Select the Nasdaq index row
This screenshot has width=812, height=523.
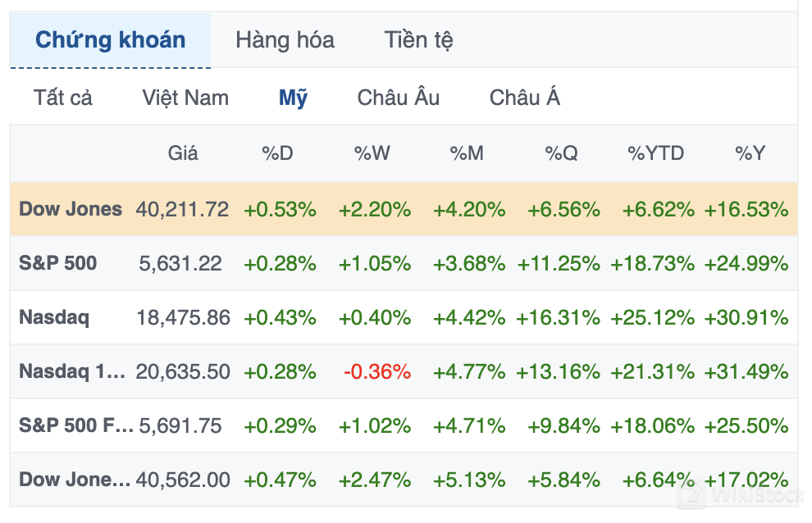(54, 317)
